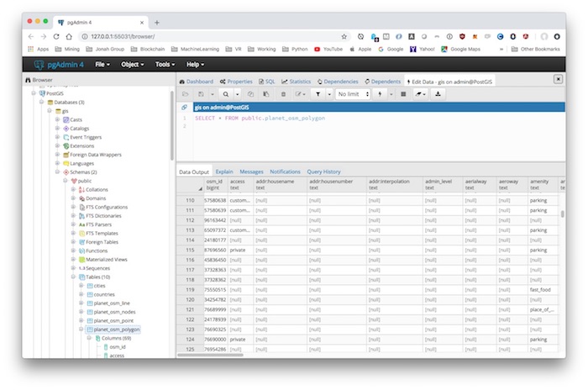This screenshot has width=588, height=390.
Task: Collapse the Columns (69) tree node
Action: click(x=89, y=338)
